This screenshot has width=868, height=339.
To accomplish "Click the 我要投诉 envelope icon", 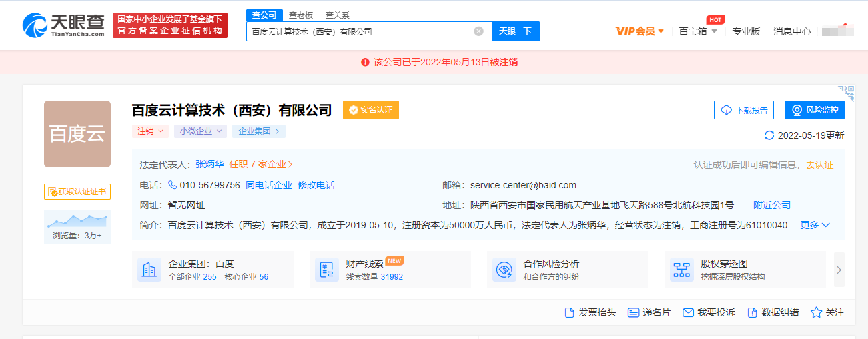I will coord(689,312).
